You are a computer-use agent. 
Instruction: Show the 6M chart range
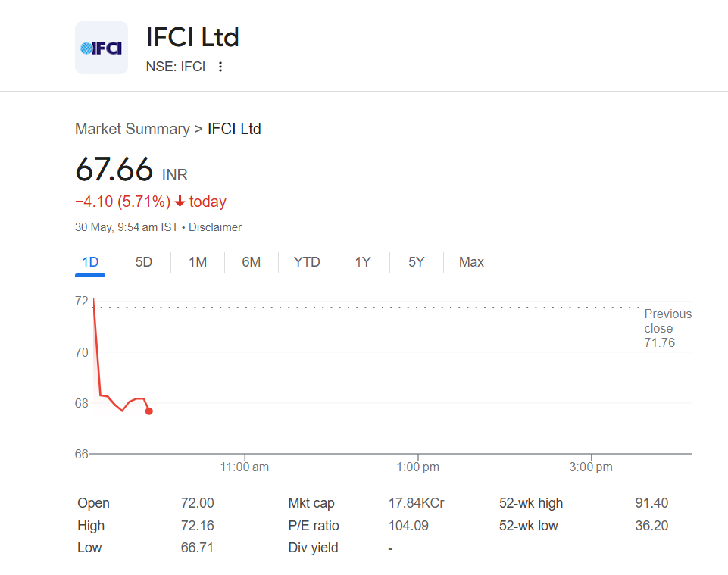[x=252, y=262]
